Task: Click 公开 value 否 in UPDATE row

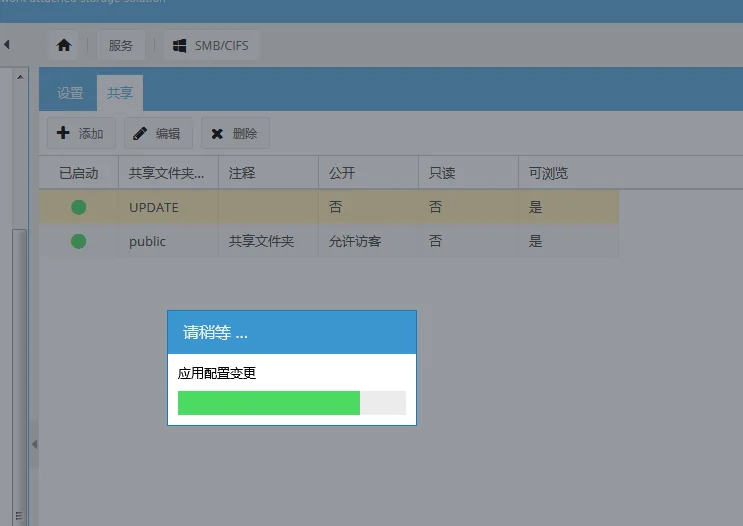Action: click(368, 207)
